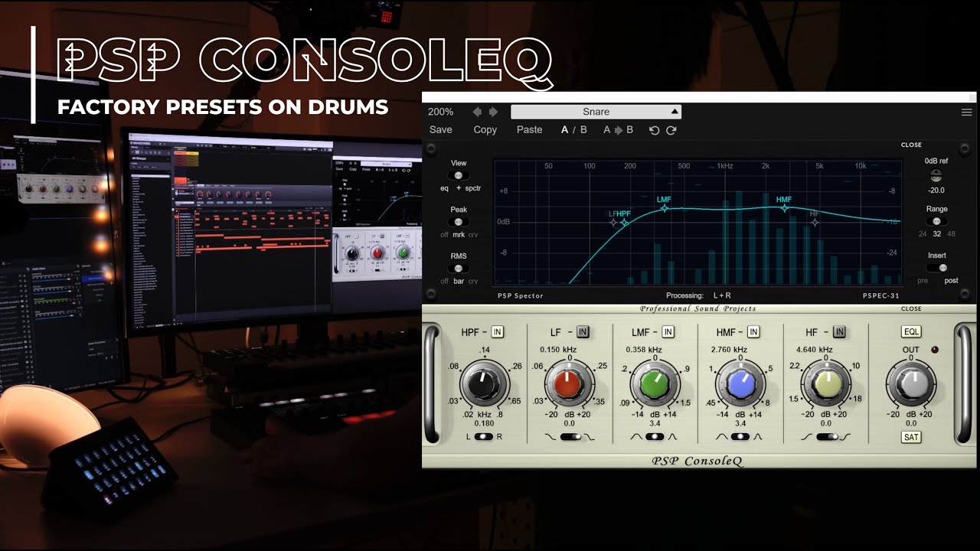This screenshot has width=980, height=551.
Task: Click the red LF gain knob
Action: tap(568, 384)
